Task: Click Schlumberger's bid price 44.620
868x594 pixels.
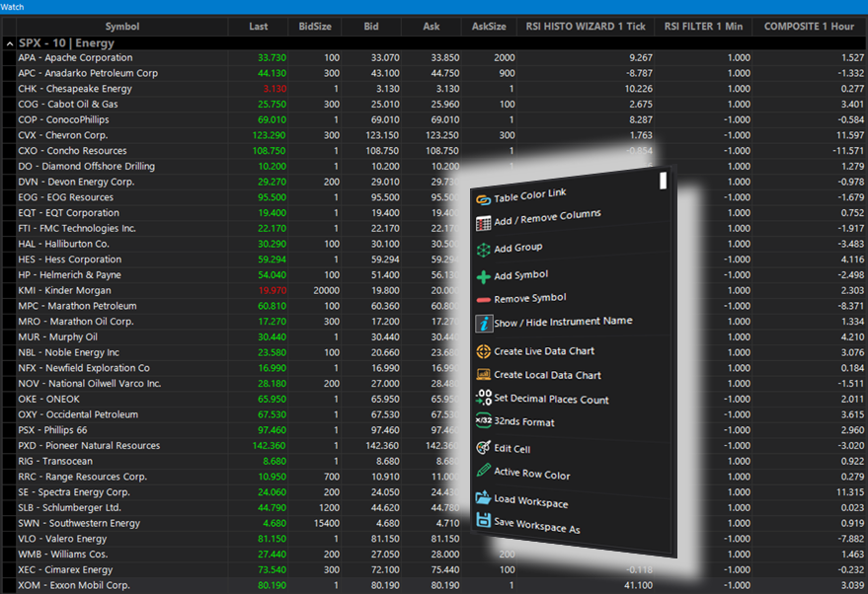Action: [x=385, y=507]
